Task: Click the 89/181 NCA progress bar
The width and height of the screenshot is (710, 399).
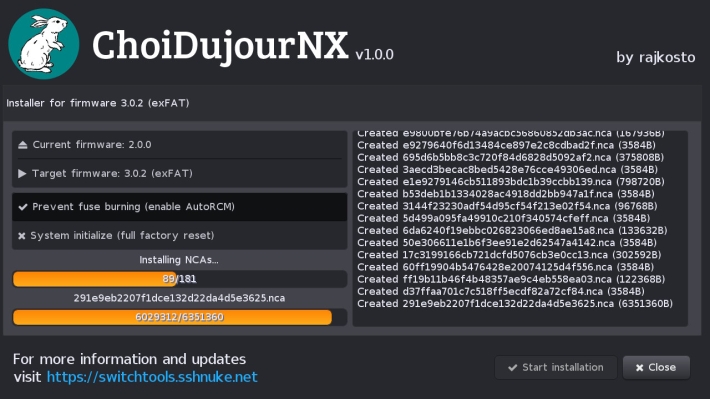Action: pyautogui.click(x=180, y=279)
